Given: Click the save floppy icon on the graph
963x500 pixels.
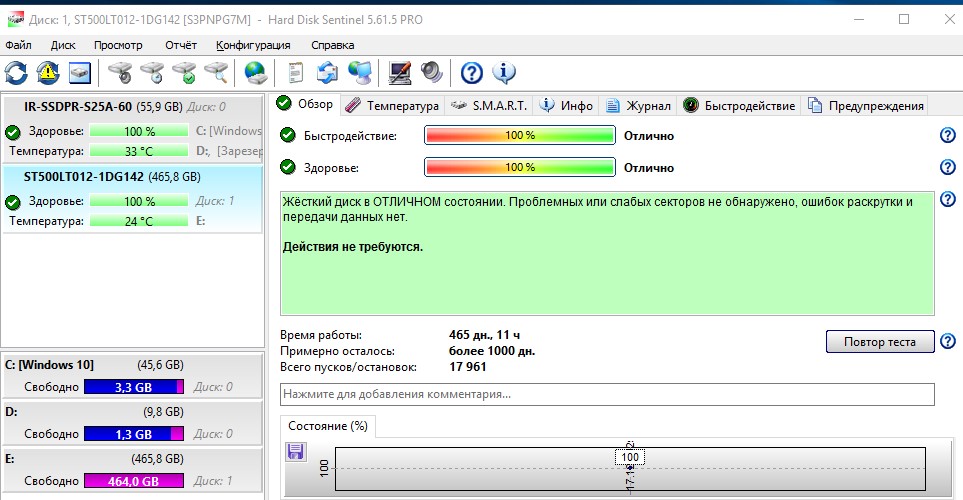Looking at the screenshot, I should (296, 453).
